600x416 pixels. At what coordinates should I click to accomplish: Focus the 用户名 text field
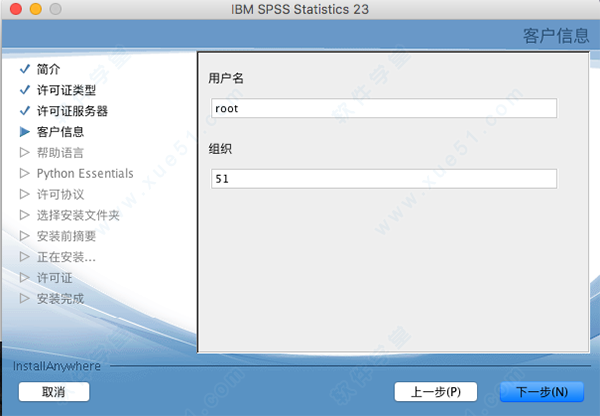382,108
